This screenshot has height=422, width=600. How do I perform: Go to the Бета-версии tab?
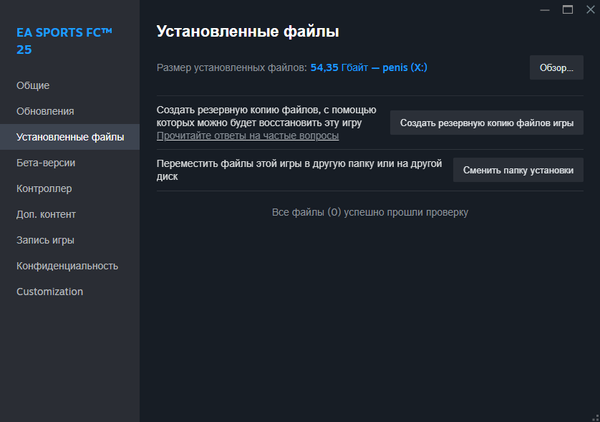70,163
